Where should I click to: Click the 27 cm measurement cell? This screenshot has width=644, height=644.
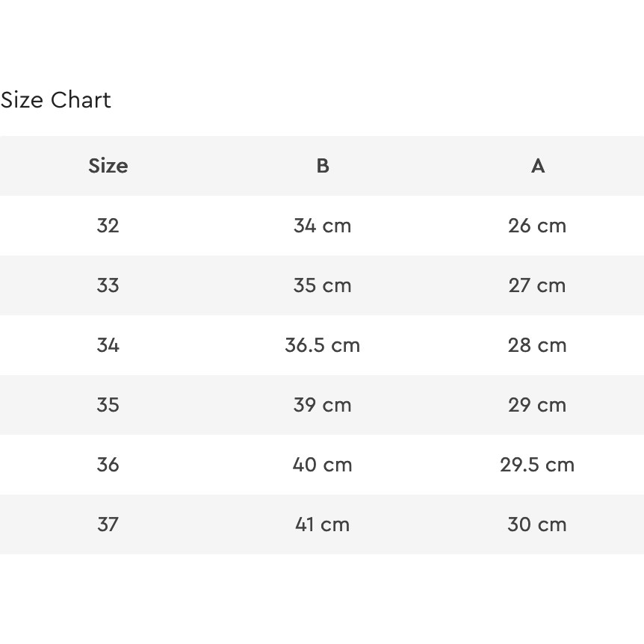point(537,285)
